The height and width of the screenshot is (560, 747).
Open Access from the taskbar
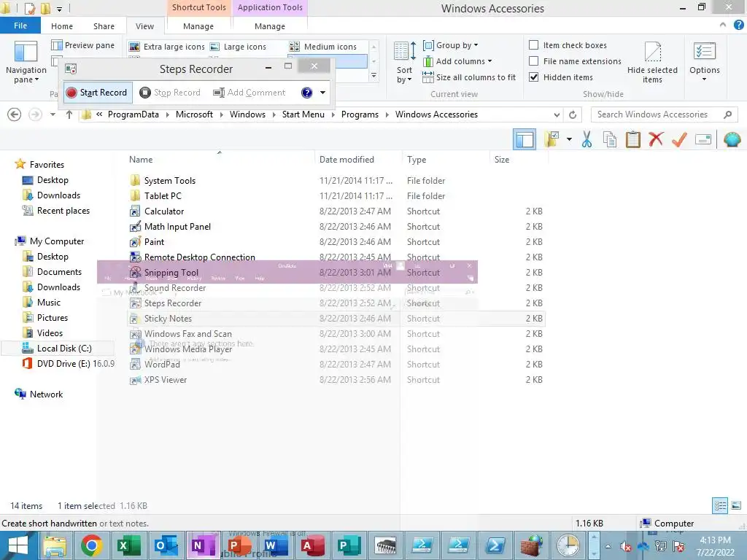(x=312, y=545)
